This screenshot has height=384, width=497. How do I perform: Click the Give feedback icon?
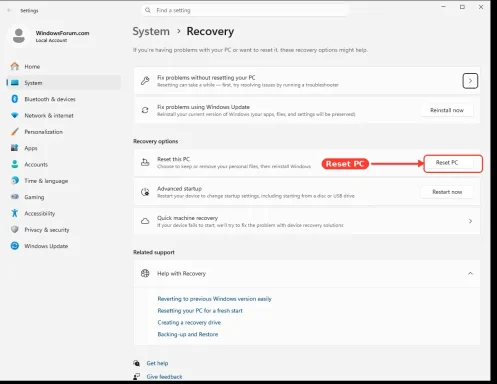[136, 377]
